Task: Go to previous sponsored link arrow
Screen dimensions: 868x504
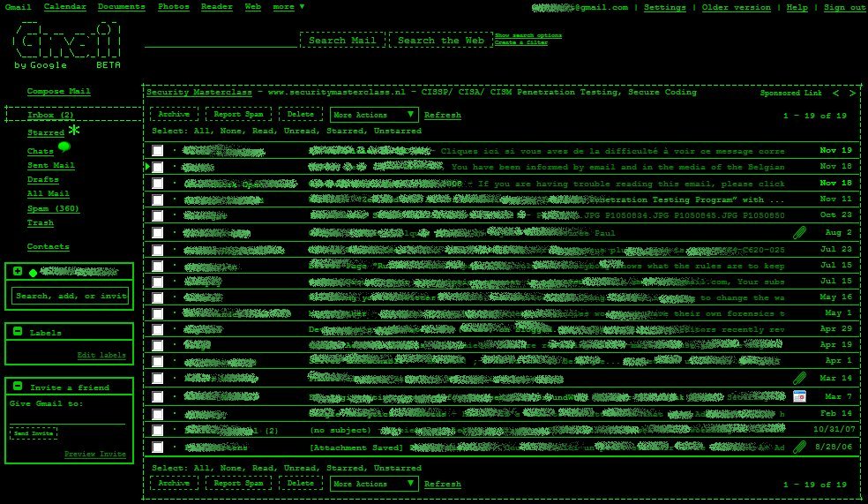Action: (836, 93)
